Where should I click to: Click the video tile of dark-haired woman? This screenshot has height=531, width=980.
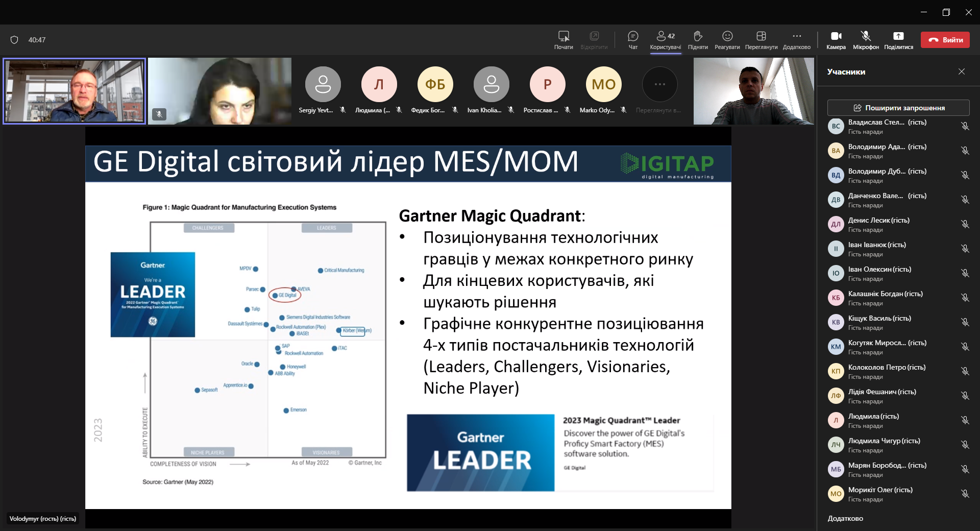tap(220, 91)
